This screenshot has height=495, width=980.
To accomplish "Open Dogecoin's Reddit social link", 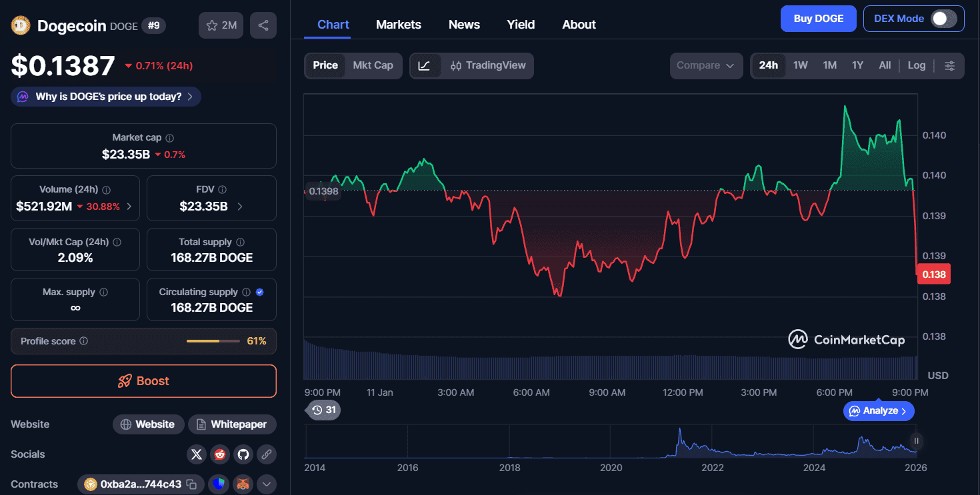I will [219, 454].
